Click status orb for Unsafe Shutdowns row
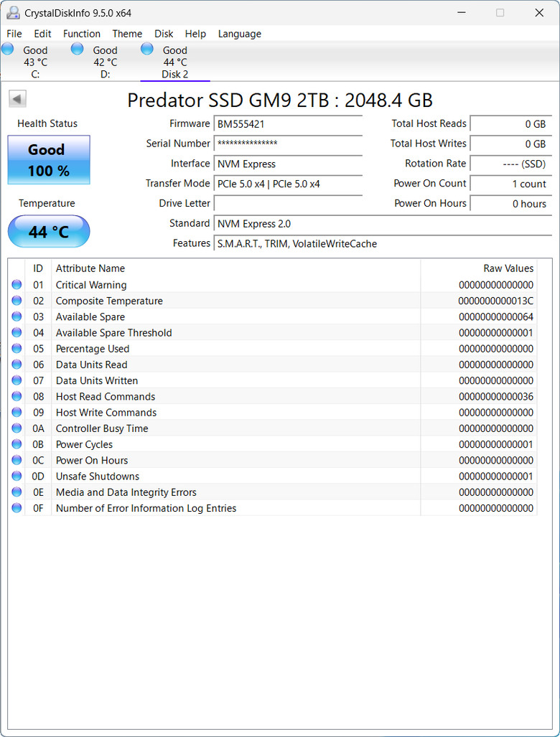Screen dimensions: 560x737 point(17,476)
